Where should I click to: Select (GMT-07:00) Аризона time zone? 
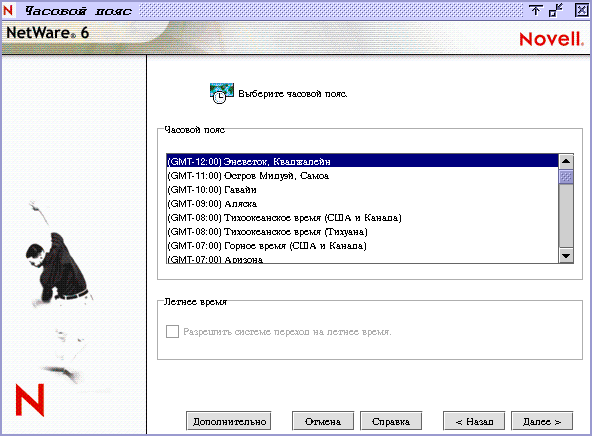(x=362, y=259)
